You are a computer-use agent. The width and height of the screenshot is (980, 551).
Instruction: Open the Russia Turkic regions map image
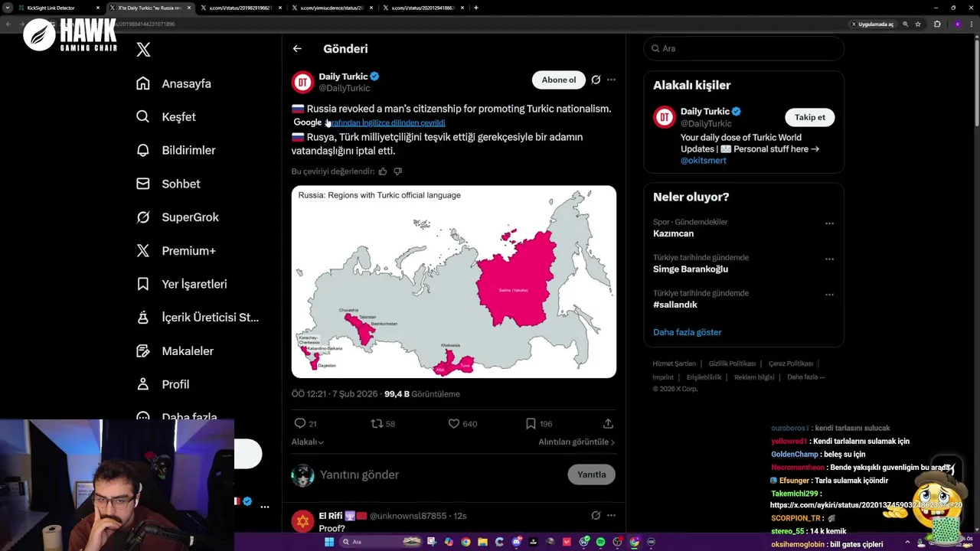coord(454,282)
